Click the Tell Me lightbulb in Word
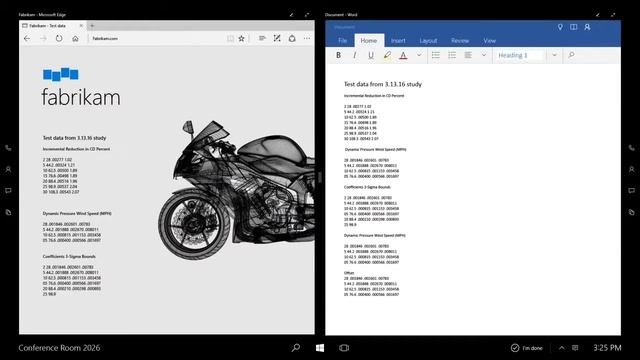 pos(560,27)
